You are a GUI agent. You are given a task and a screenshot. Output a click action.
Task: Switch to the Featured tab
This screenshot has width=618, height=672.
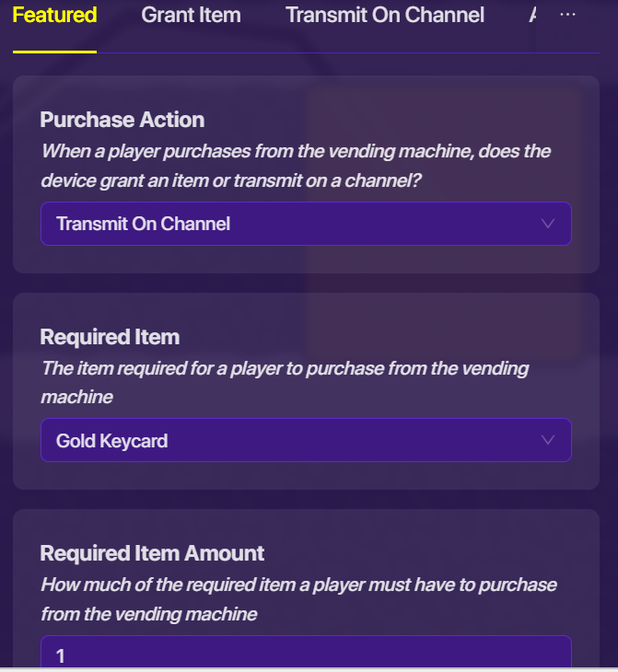click(54, 16)
